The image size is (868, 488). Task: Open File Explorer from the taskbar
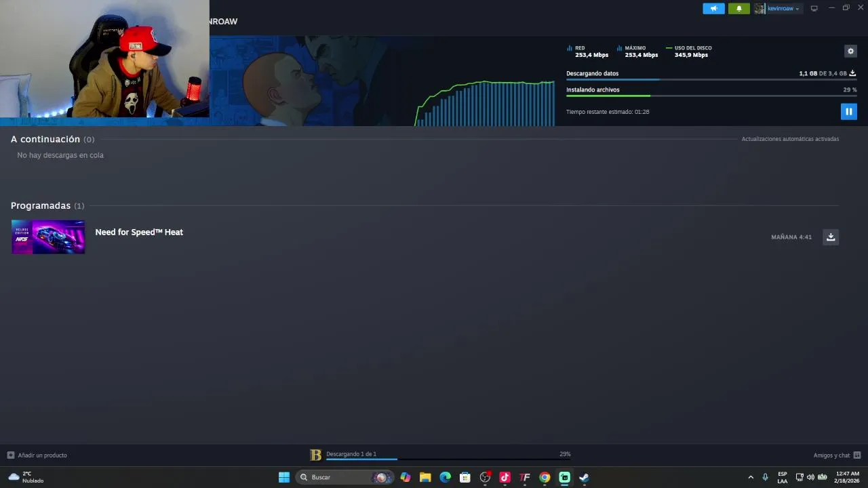(x=425, y=477)
